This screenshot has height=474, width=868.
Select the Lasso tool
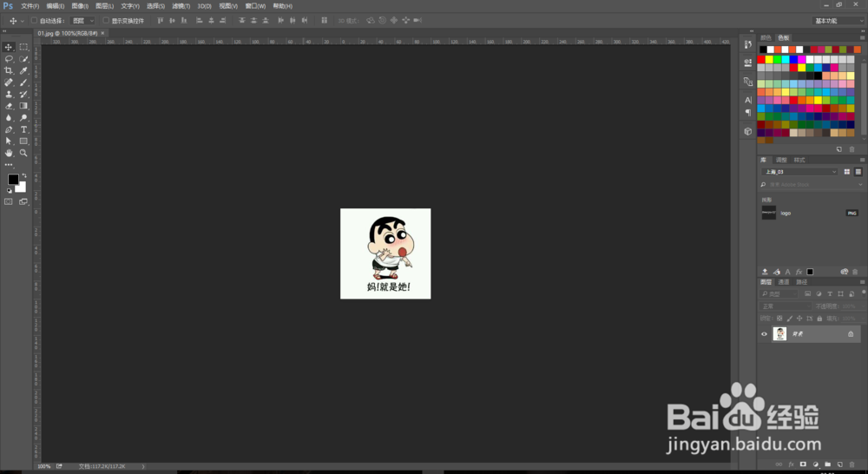tap(9, 59)
